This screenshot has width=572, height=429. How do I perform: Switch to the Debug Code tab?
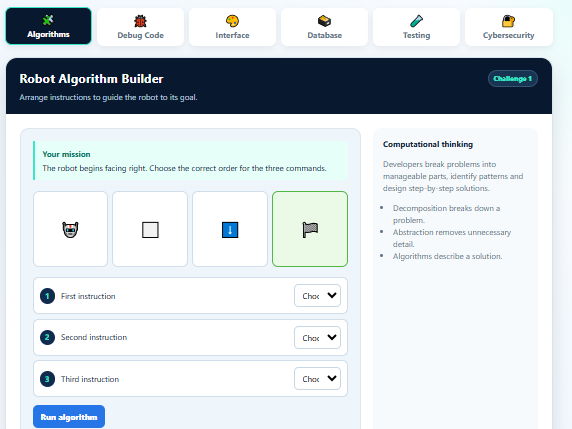[x=140, y=27]
